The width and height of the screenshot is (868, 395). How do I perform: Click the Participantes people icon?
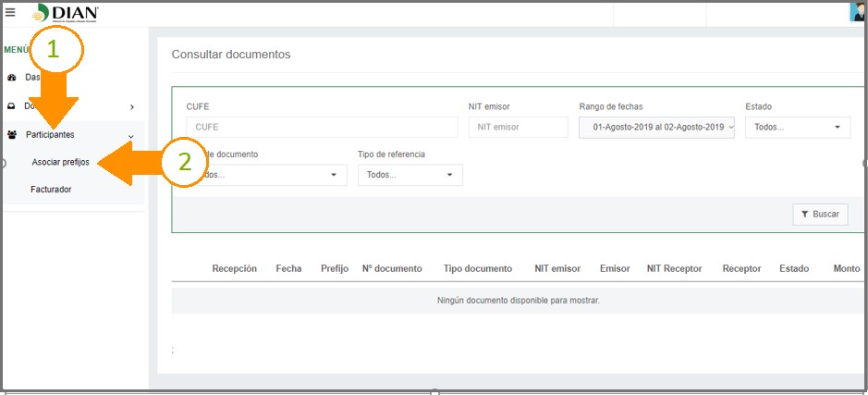click(12, 135)
